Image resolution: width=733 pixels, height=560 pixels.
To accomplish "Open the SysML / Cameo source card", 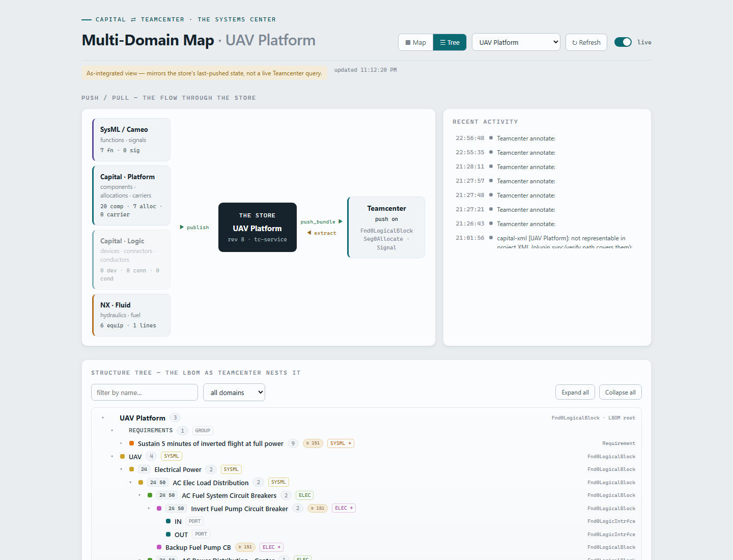I will 131,139.
